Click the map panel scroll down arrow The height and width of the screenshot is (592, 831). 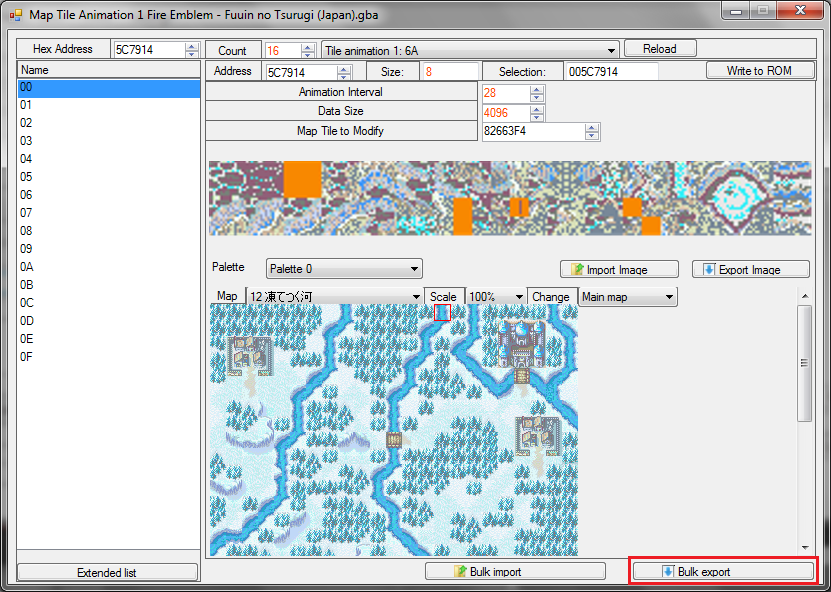click(x=805, y=547)
